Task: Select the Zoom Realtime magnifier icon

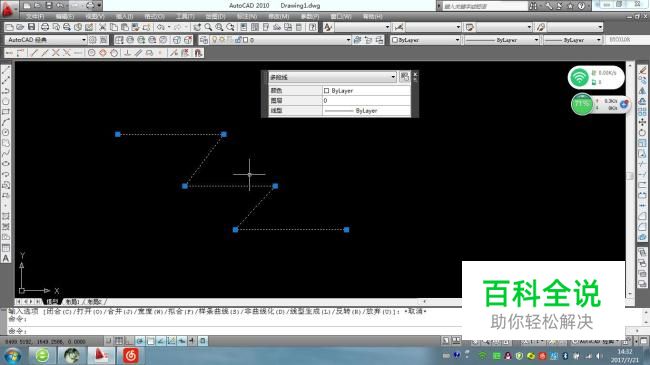Action: pyautogui.click(x=208, y=27)
